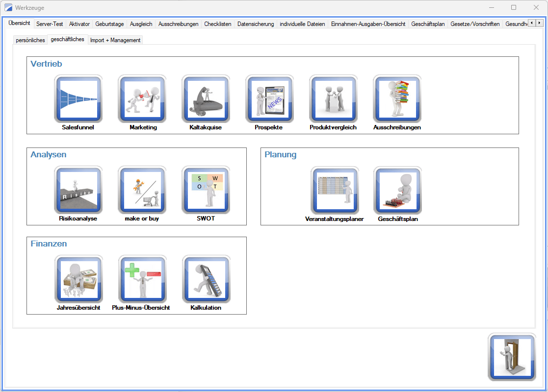Open Geschäftsplan chess icon

pyautogui.click(x=398, y=190)
